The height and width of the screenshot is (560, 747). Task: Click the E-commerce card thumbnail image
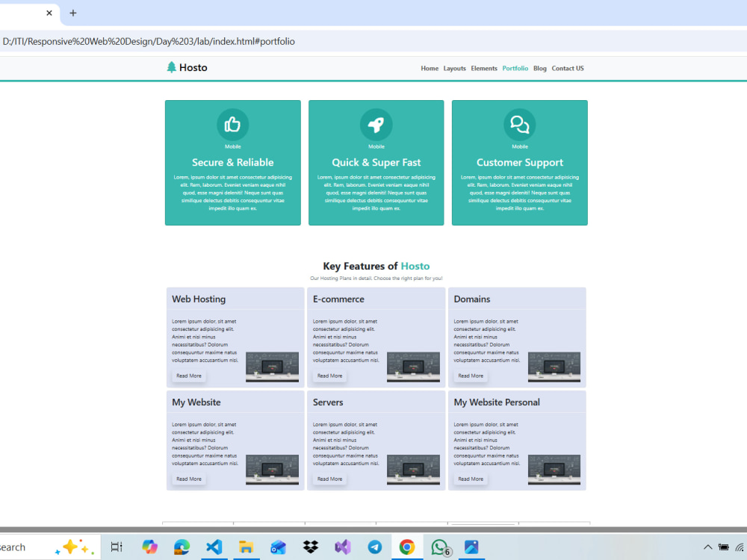pos(413,367)
